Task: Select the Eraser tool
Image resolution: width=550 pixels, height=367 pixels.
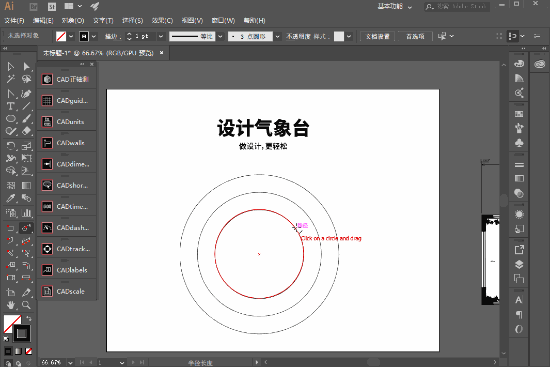Action: coord(26,131)
